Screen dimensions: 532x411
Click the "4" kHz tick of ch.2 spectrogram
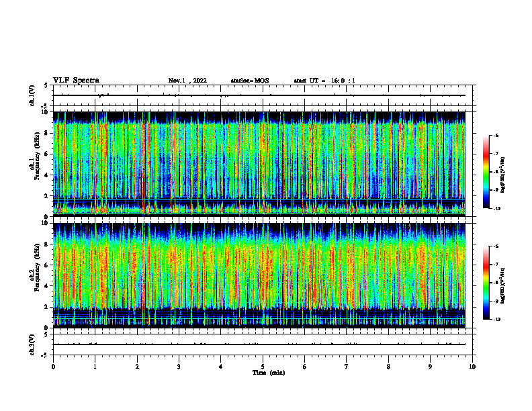coord(47,286)
